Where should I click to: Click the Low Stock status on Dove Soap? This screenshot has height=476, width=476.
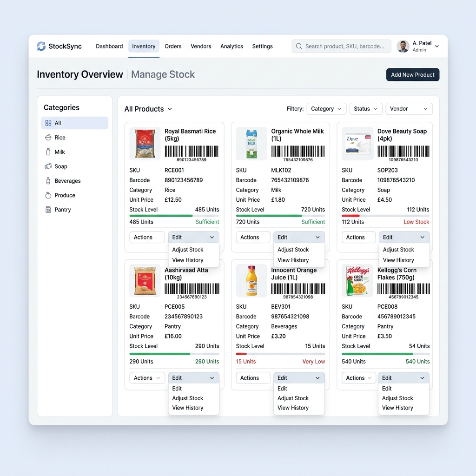[416, 222]
